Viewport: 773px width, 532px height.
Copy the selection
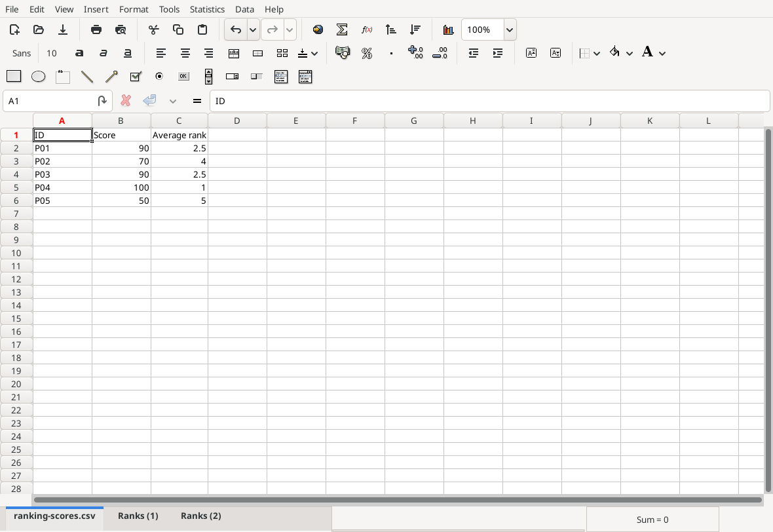tap(178, 29)
